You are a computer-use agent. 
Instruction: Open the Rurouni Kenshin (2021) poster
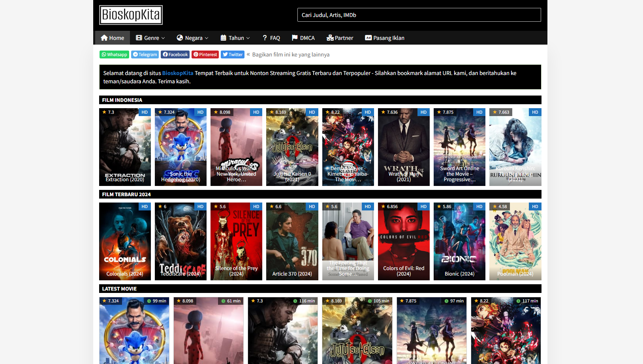(515, 147)
